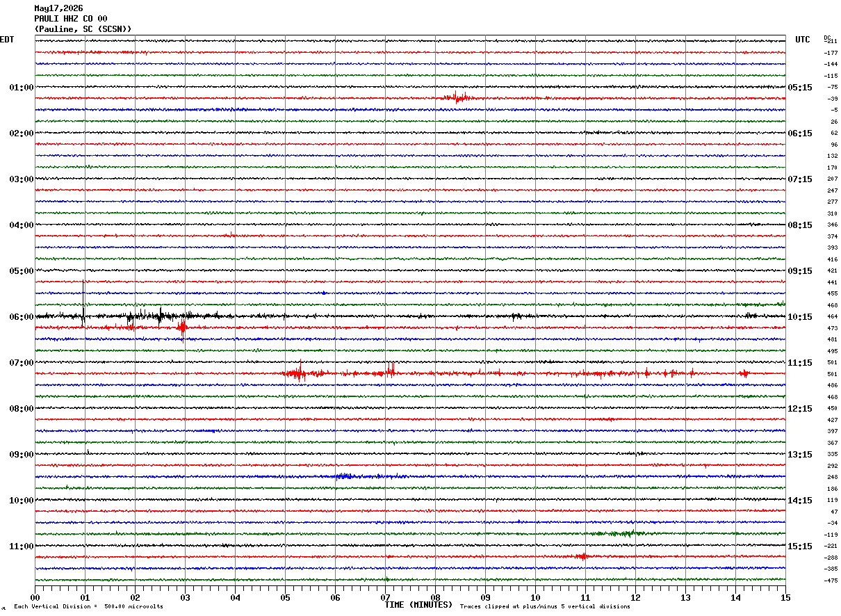The width and height of the screenshot is (841, 616).
Task: Click the minute 07 tick label on the axis
Action: point(385,597)
